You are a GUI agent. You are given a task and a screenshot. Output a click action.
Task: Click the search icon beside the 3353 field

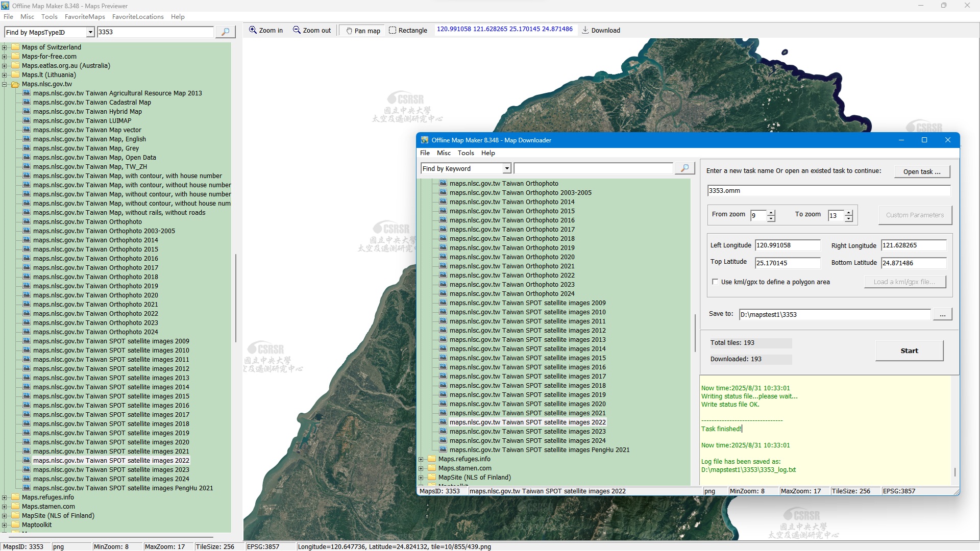225,32
